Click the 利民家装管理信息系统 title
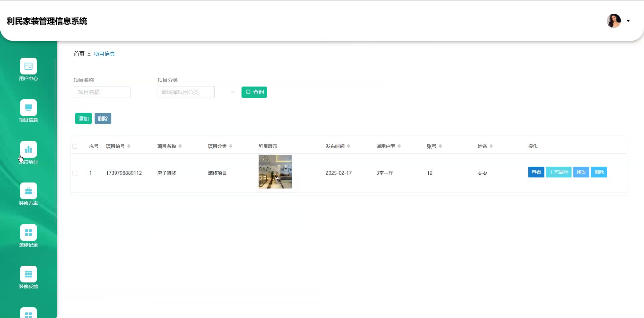Image resolution: width=644 pixels, height=318 pixels. click(x=47, y=21)
